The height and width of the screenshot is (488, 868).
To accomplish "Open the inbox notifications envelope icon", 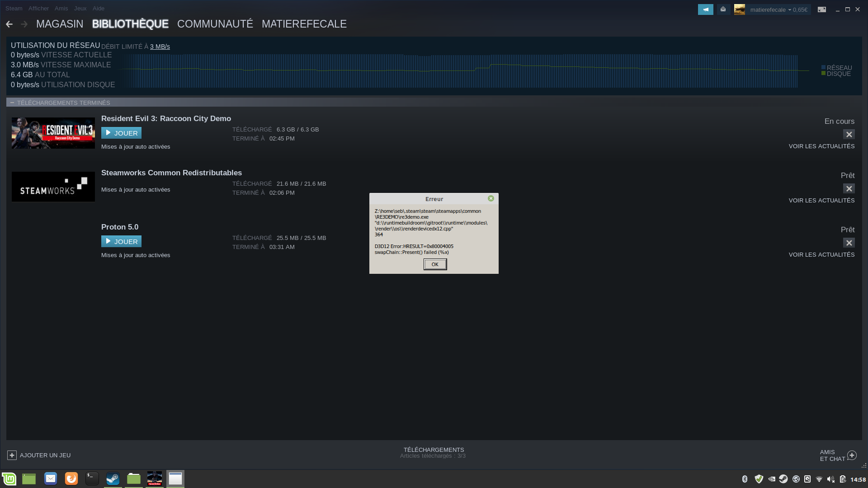I will click(x=723, y=9).
